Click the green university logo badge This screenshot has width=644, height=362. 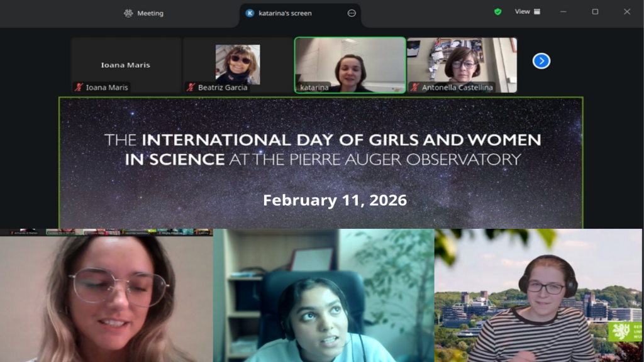(625, 331)
